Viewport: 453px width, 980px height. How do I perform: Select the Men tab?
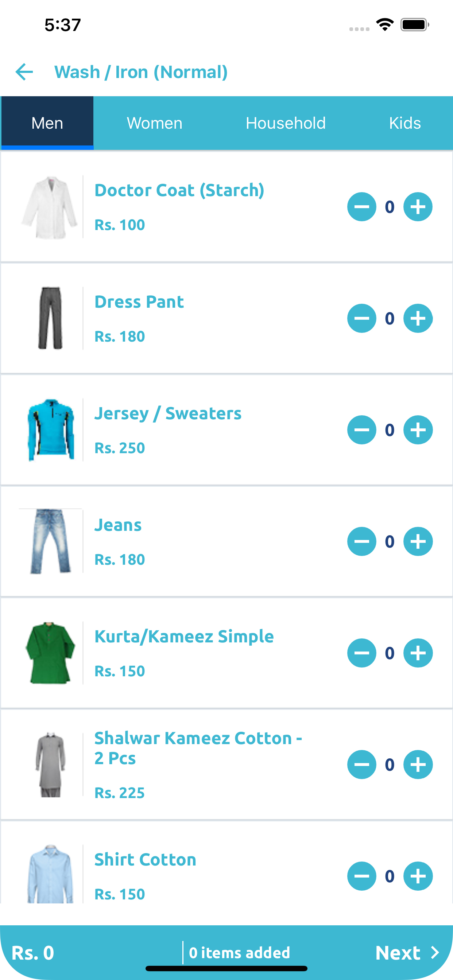click(47, 123)
